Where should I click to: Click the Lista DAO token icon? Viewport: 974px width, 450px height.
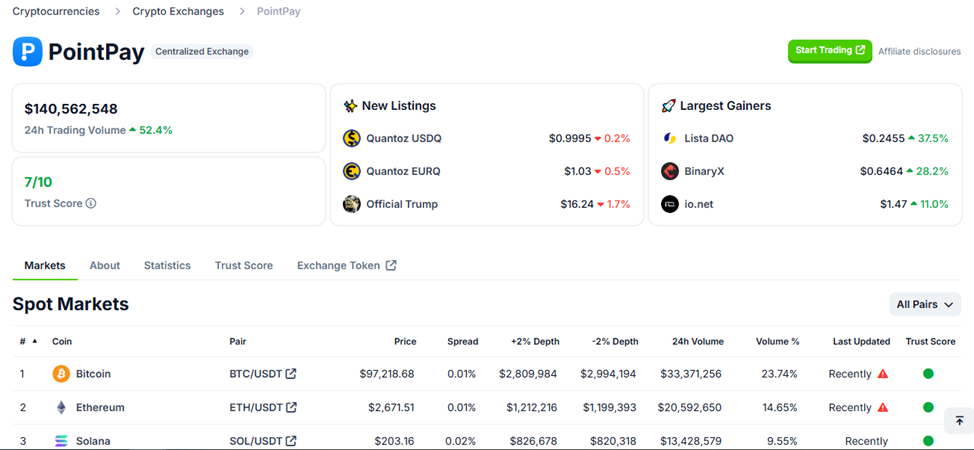[x=670, y=138]
